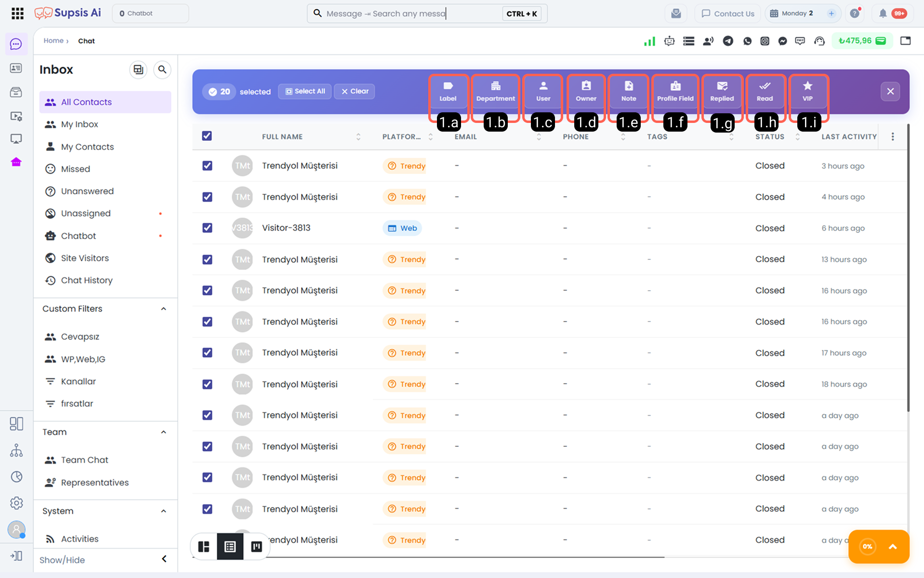Image resolution: width=924 pixels, height=578 pixels.
Task: Switch to kanban board view
Action: 257,546
